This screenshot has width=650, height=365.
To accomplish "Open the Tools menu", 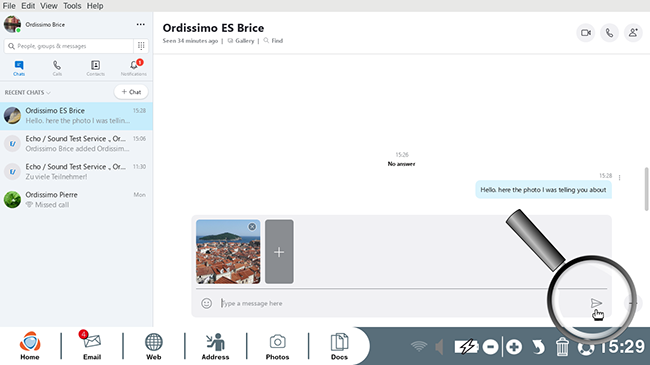I will coord(72,6).
